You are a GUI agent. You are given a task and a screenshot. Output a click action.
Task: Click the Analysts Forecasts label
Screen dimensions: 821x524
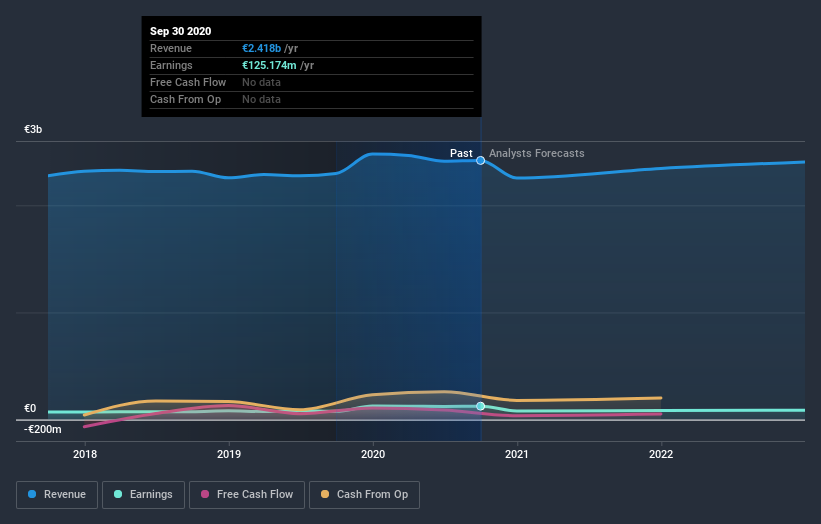point(537,153)
